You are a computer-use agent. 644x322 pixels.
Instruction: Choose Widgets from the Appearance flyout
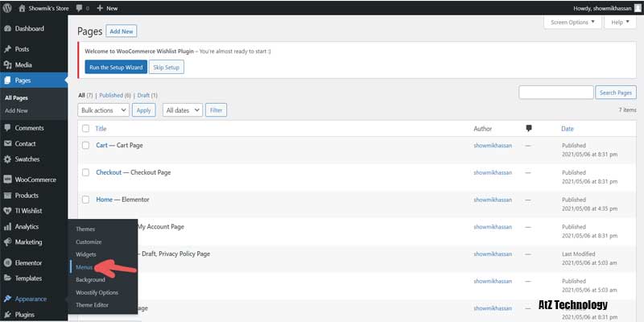tap(85, 254)
